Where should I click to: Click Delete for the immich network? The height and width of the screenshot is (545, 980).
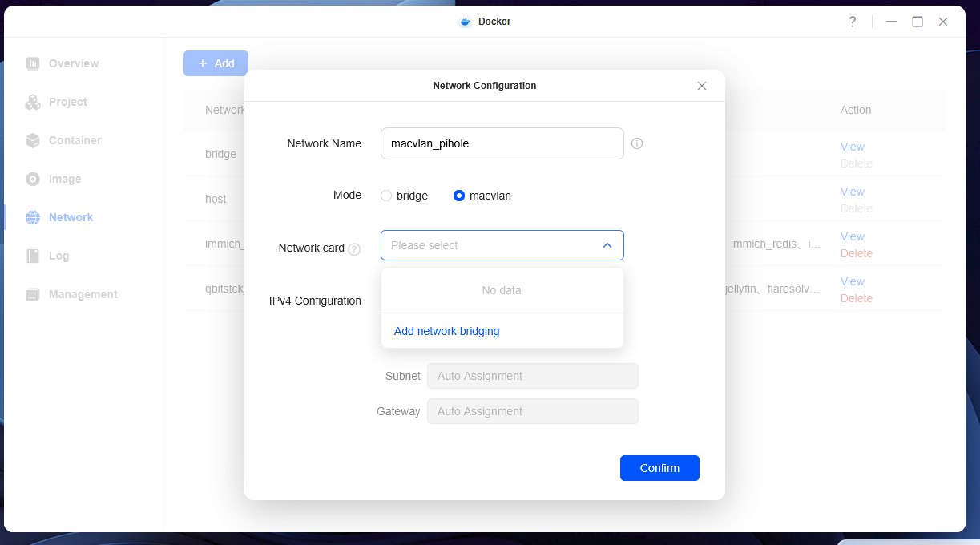pyautogui.click(x=856, y=253)
